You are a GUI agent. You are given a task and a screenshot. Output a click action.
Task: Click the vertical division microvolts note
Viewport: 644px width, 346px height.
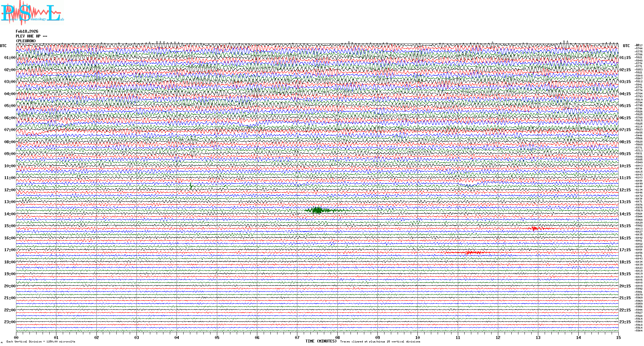tap(41, 342)
